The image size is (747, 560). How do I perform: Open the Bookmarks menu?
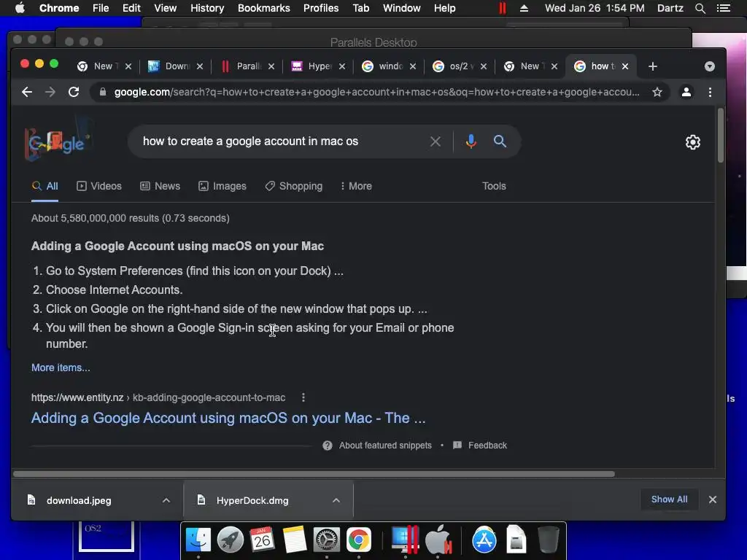click(263, 8)
